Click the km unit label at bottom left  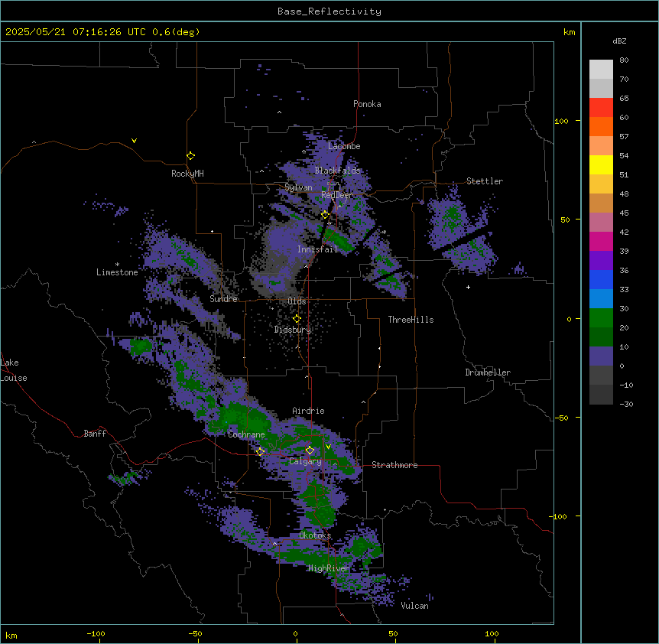[x=11, y=635]
